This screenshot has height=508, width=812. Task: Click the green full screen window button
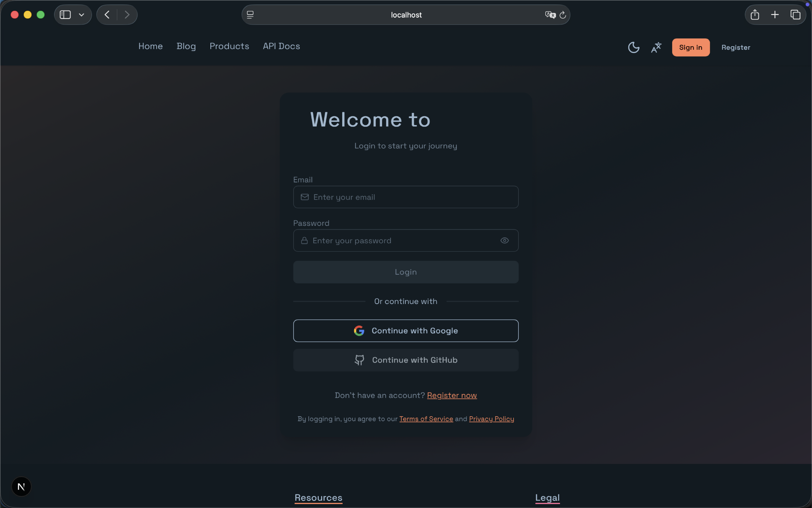point(41,15)
